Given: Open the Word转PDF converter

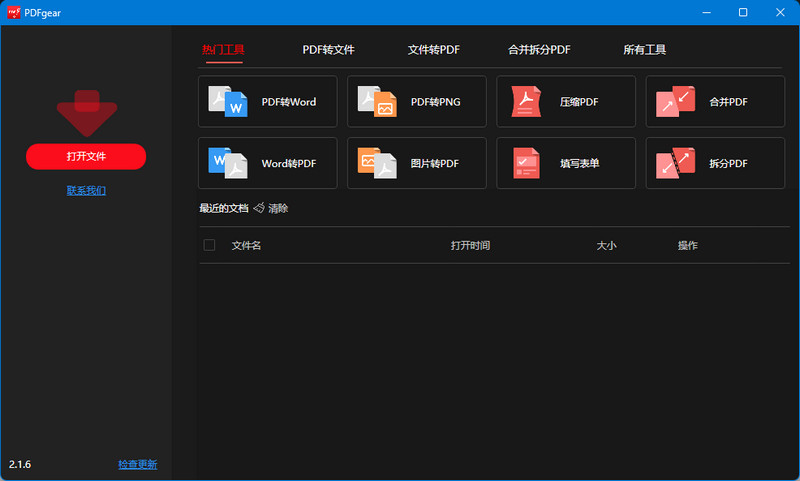Looking at the screenshot, I should point(267,163).
